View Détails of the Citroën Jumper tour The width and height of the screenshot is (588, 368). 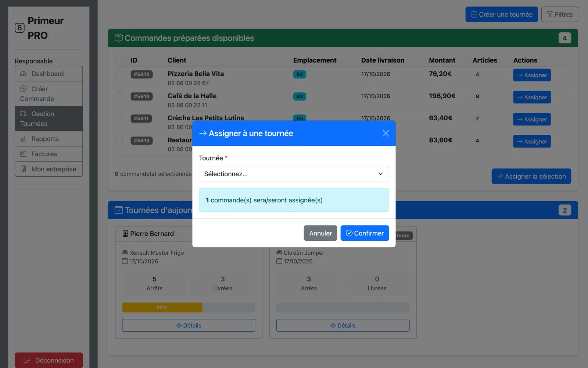[343, 325]
